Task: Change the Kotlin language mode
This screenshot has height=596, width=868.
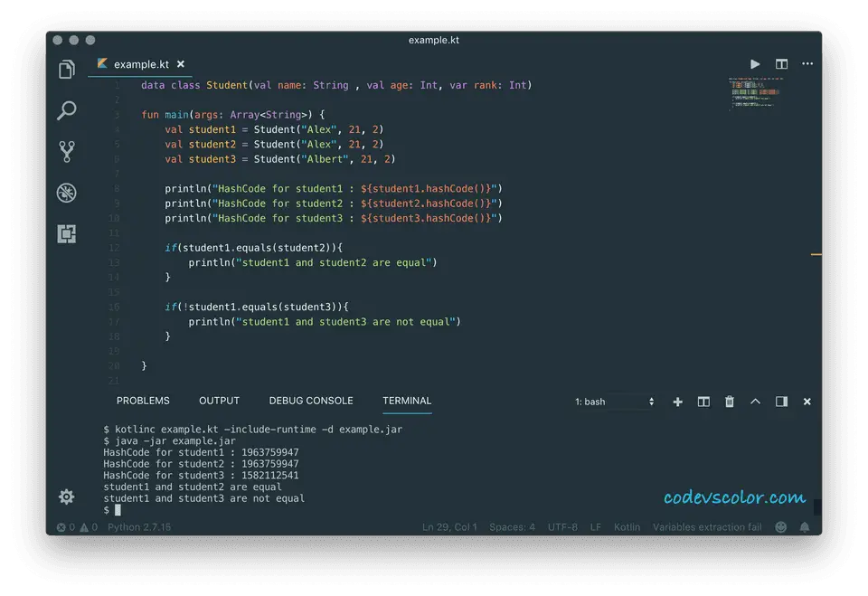Action: (627, 527)
